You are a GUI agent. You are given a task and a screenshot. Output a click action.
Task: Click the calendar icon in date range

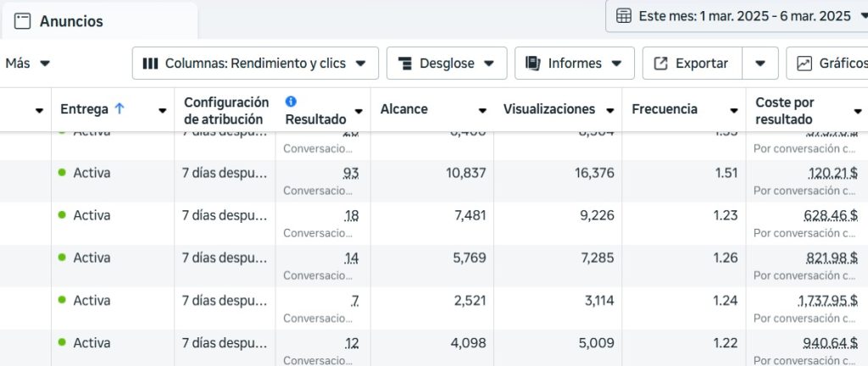click(623, 16)
